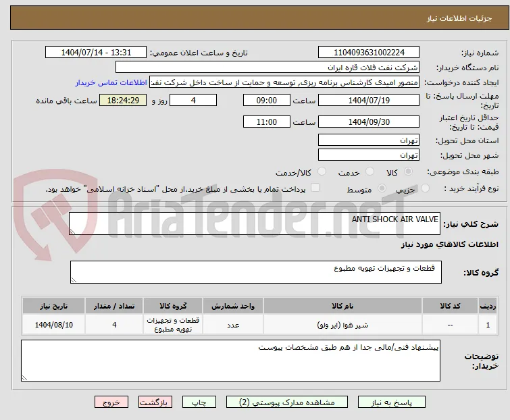Click the تعداد / مقدار column header

point(114,306)
